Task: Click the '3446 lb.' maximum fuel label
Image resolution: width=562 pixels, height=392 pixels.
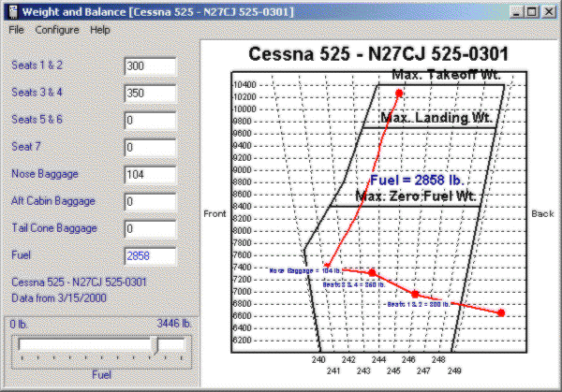Action: tap(174, 324)
